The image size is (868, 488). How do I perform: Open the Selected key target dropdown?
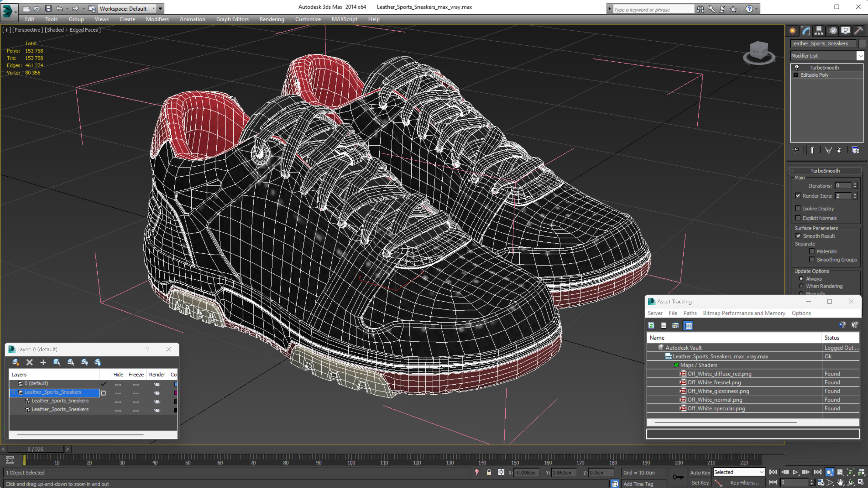tap(739, 472)
